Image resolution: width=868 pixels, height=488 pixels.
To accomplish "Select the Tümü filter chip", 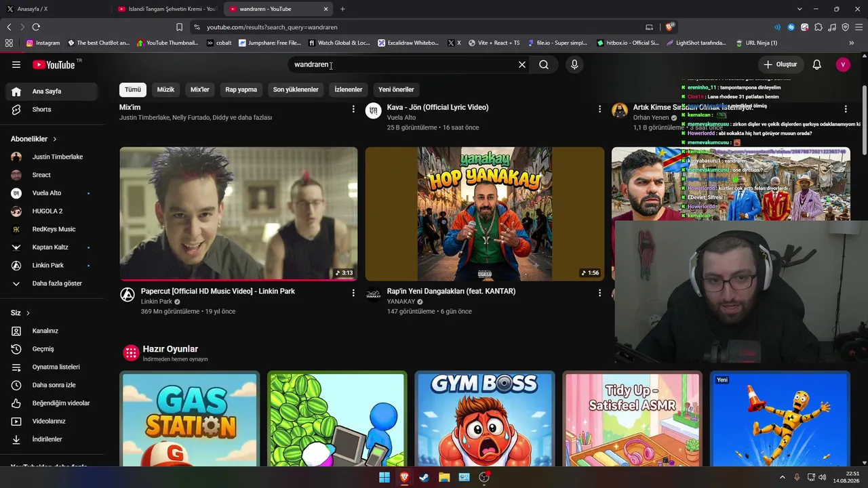I will click(133, 89).
